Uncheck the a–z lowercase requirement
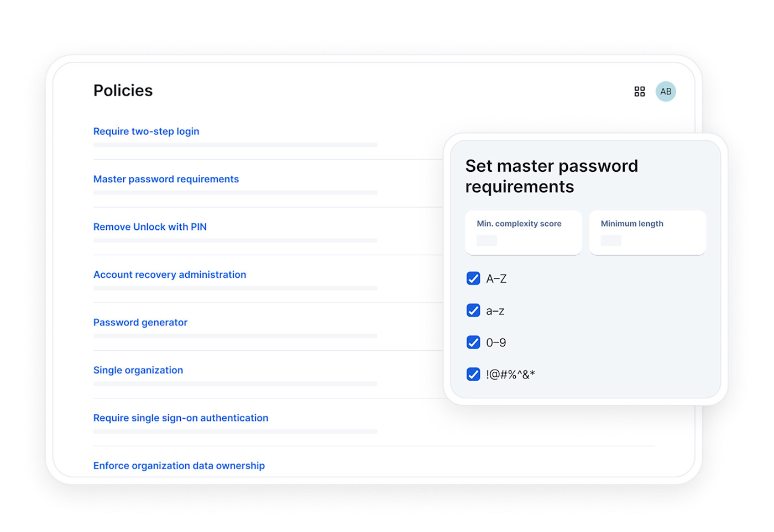The height and width of the screenshot is (532, 774). coord(473,310)
